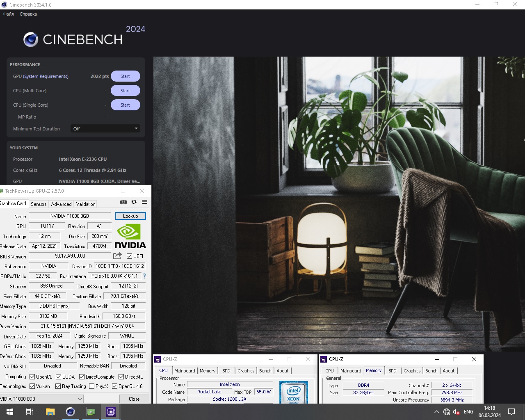The width and height of the screenshot is (525, 420).
Task: Open Mainboard tab in left CPU-Z
Action: click(x=185, y=371)
